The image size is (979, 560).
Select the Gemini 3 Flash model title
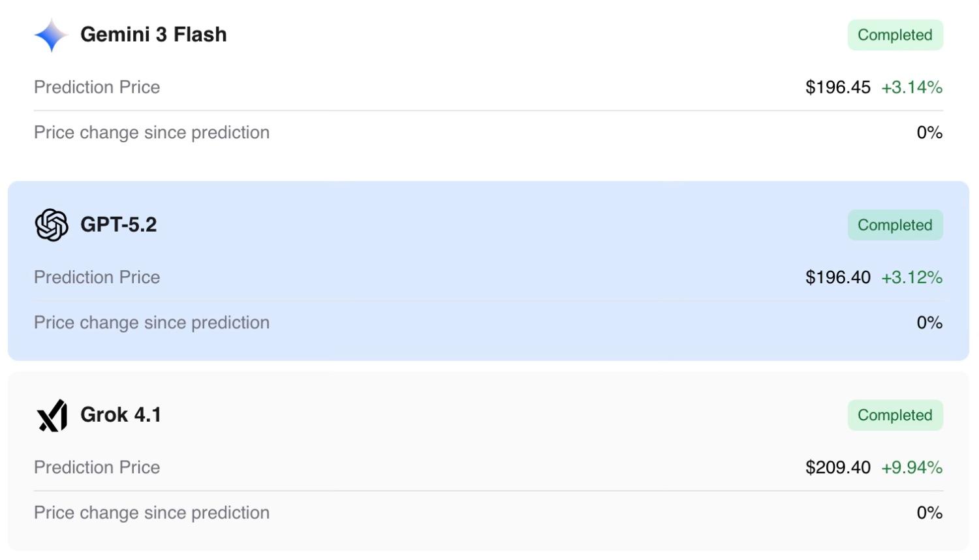coord(153,35)
